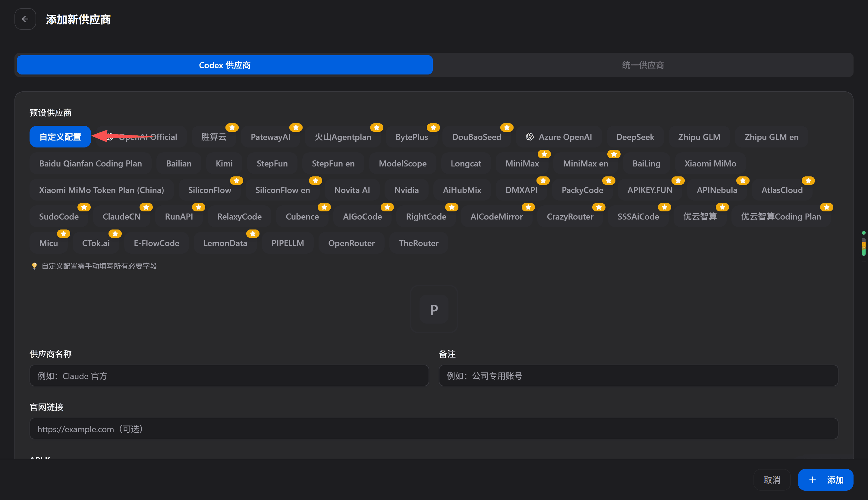
Task: Select the 胜算云 preset
Action: tap(213, 137)
